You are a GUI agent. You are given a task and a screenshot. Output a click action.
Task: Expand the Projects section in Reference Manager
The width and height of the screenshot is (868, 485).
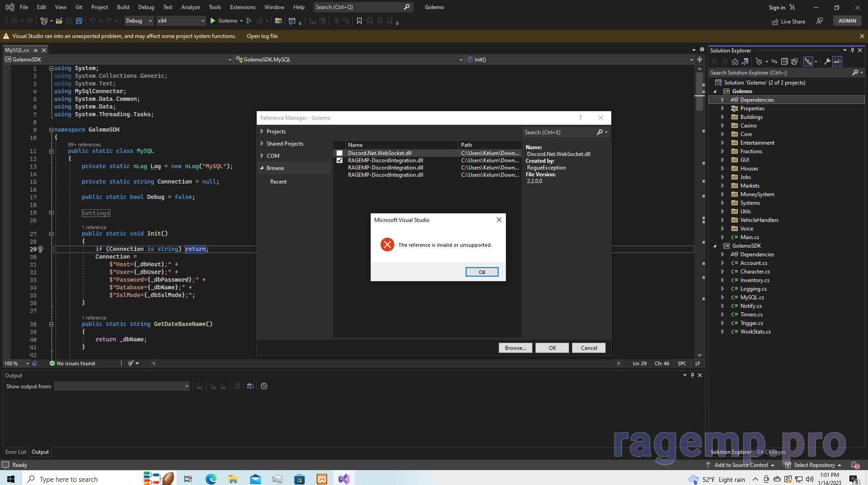pyautogui.click(x=262, y=132)
